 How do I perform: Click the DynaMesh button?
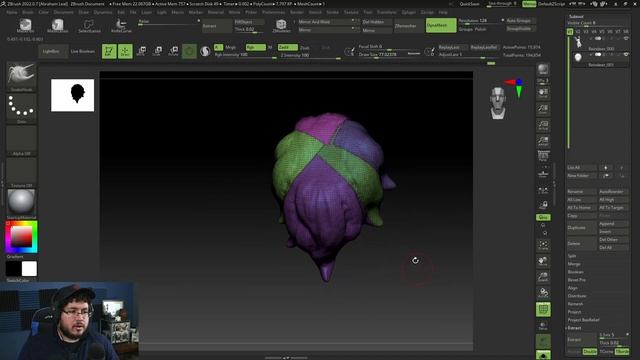[x=441, y=25]
